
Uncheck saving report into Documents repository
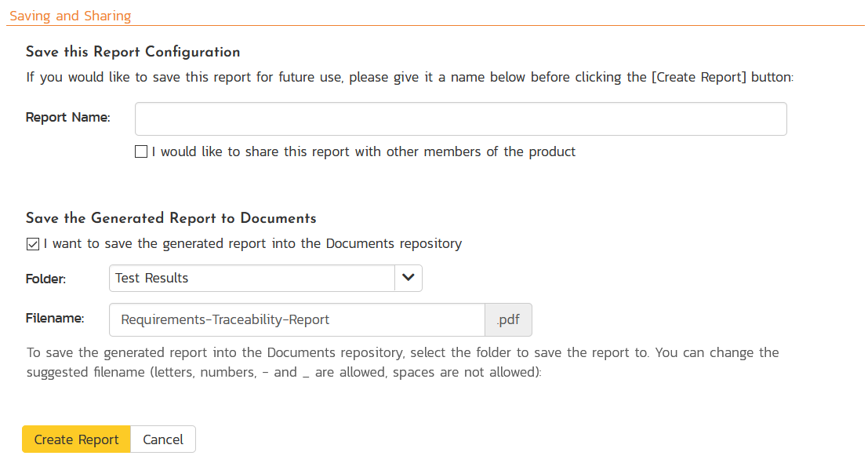pyautogui.click(x=32, y=244)
